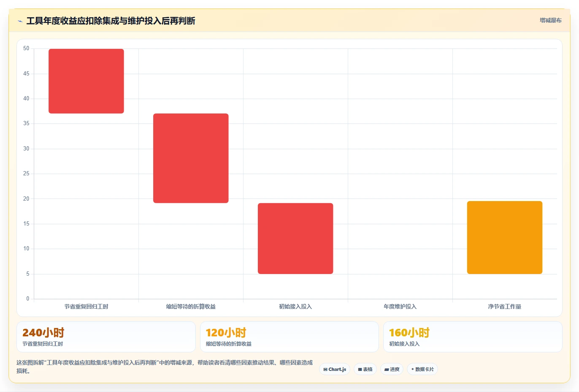Click the 进度 tag chip
Viewport: 579px width, 392px height.
[392, 369]
